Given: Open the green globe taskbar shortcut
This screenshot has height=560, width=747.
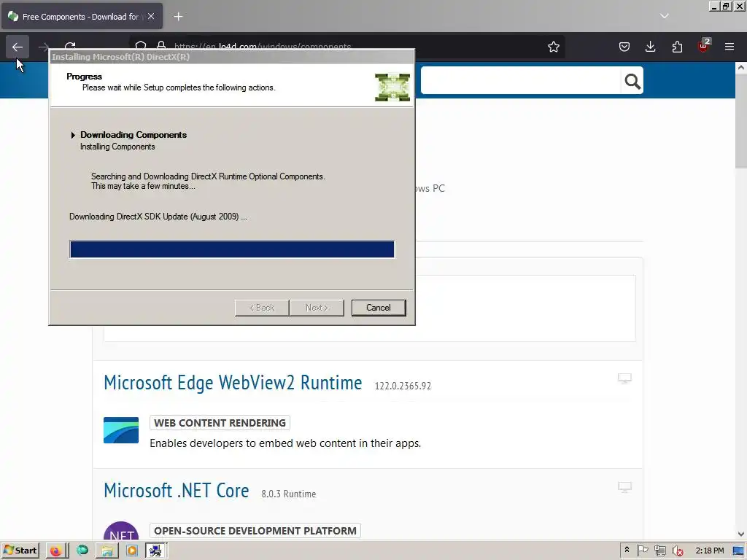Looking at the screenshot, I should [x=82, y=551].
